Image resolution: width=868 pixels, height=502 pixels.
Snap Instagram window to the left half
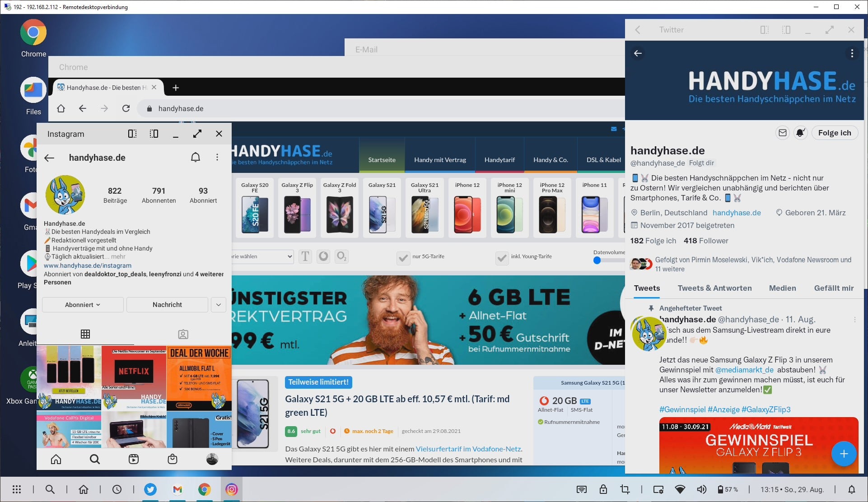click(132, 134)
